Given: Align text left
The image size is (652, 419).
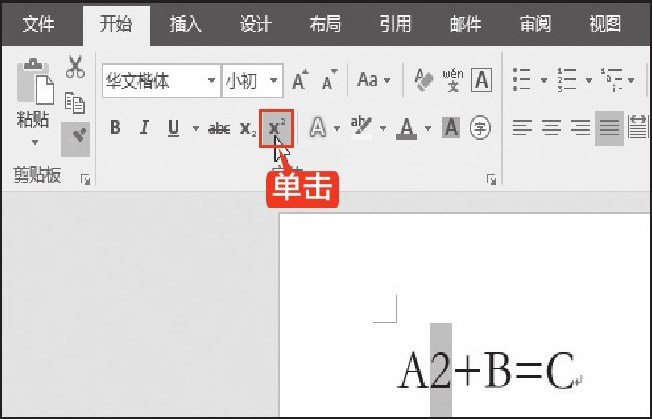Looking at the screenshot, I should click(x=522, y=128).
